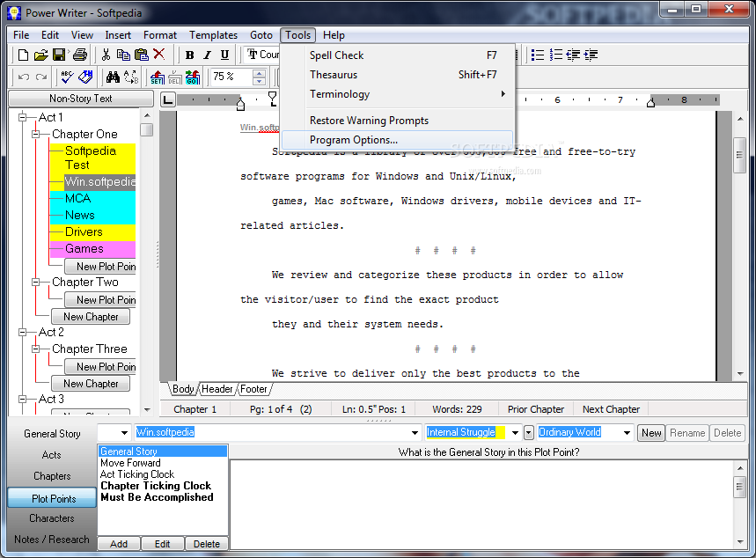
Task: Click the copy icon in toolbar
Action: 123,55
